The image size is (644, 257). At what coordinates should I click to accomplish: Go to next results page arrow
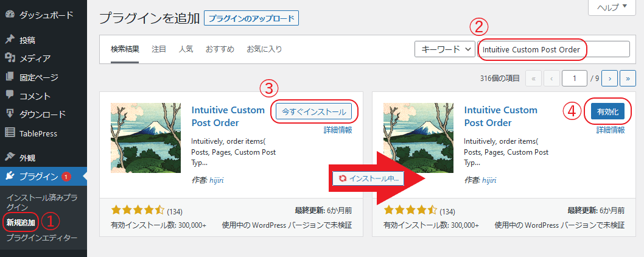tap(610, 78)
